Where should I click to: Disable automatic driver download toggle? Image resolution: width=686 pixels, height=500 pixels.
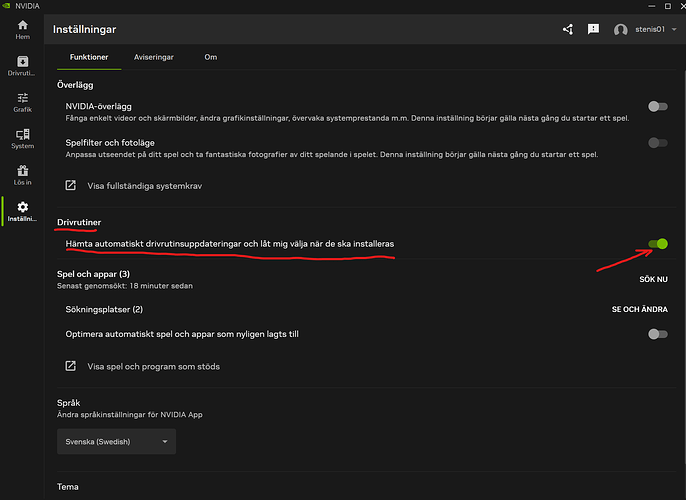[658, 244]
